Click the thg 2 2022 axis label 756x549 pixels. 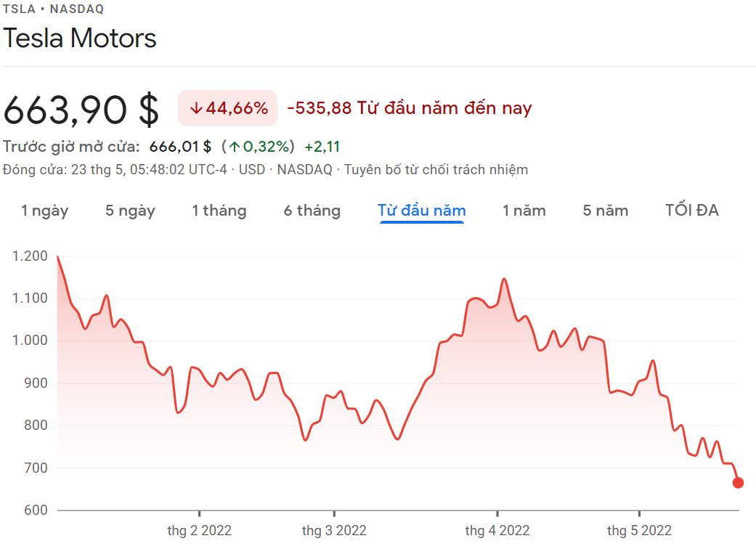click(199, 530)
